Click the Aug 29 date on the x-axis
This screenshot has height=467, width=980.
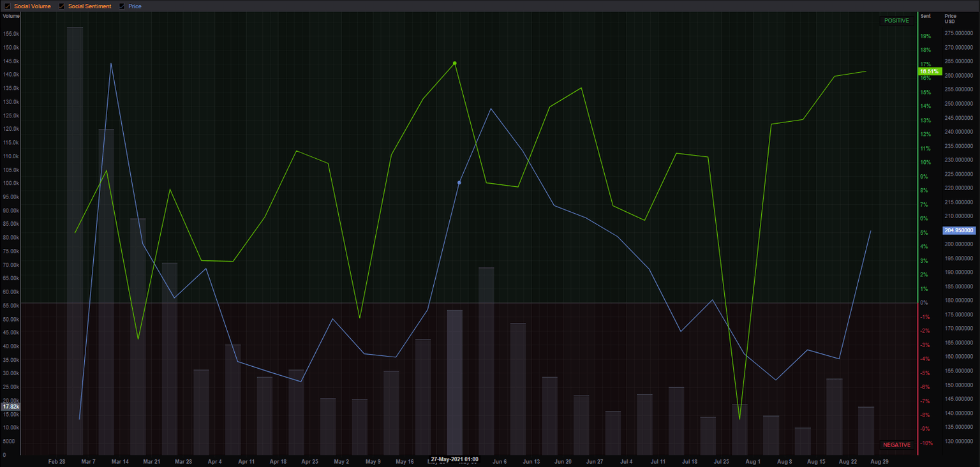tap(879, 461)
